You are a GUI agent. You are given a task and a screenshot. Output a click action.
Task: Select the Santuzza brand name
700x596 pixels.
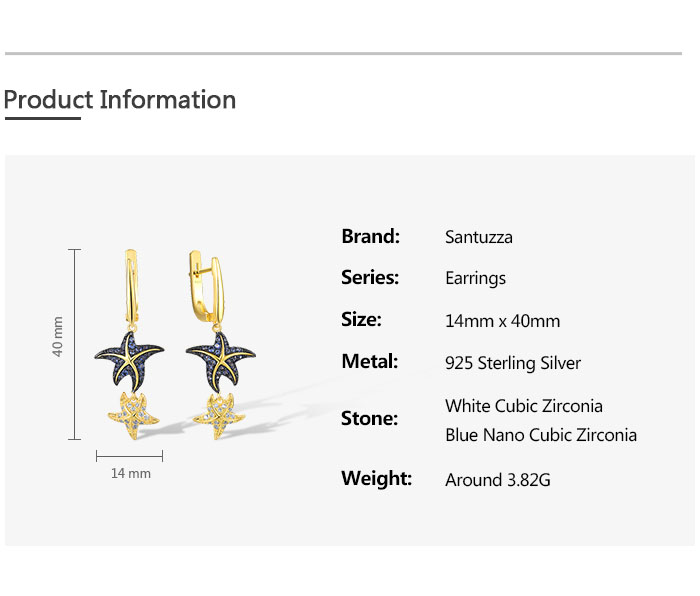coord(478,237)
